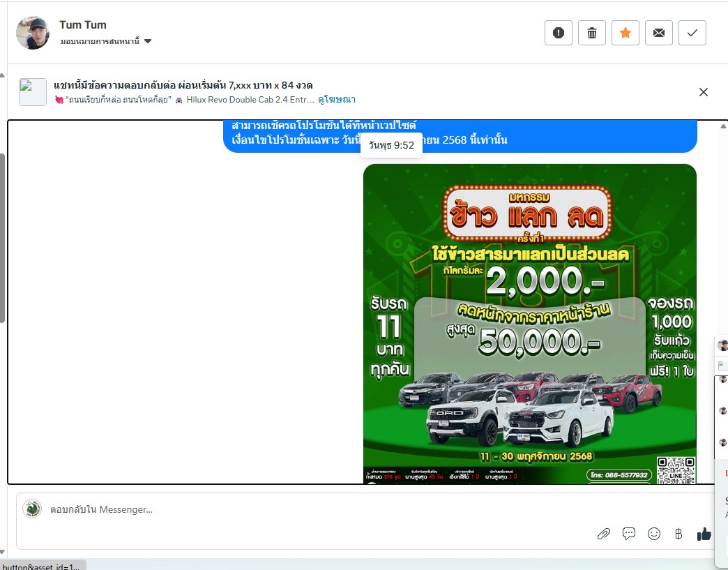Close the ad reply banner
This screenshot has height=570, width=728.
(x=704, y=92)
